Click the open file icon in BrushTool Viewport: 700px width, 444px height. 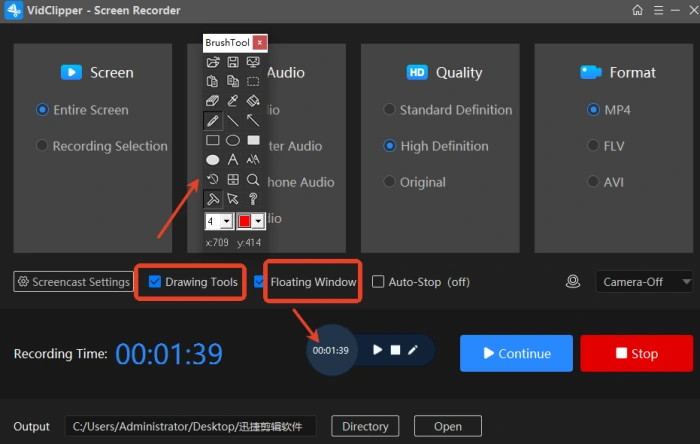213,62
